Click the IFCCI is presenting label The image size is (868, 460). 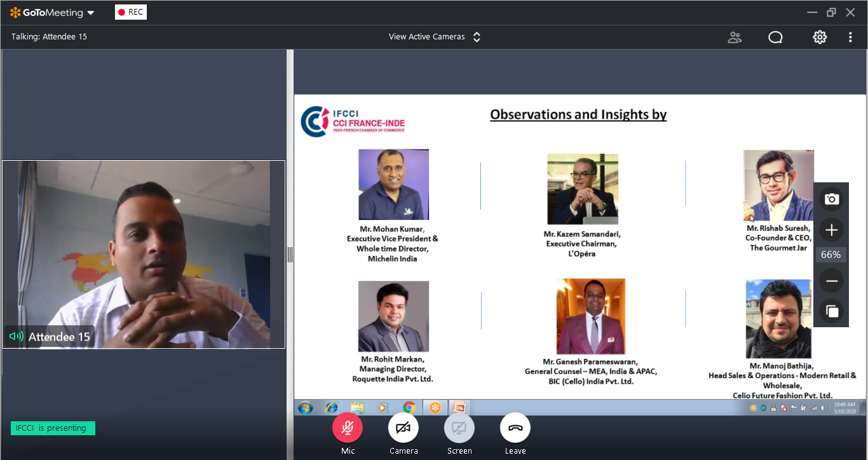[53, 428]
